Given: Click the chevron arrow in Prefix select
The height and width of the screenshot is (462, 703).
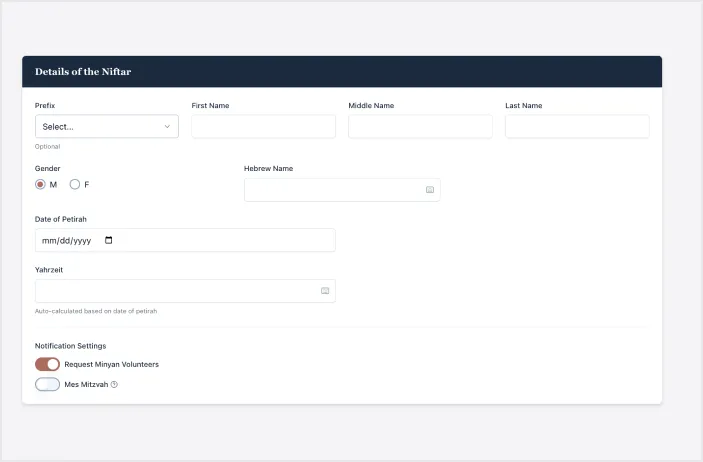Looking at the screenshot, I should pyautogui.click(x=167, y=127).
